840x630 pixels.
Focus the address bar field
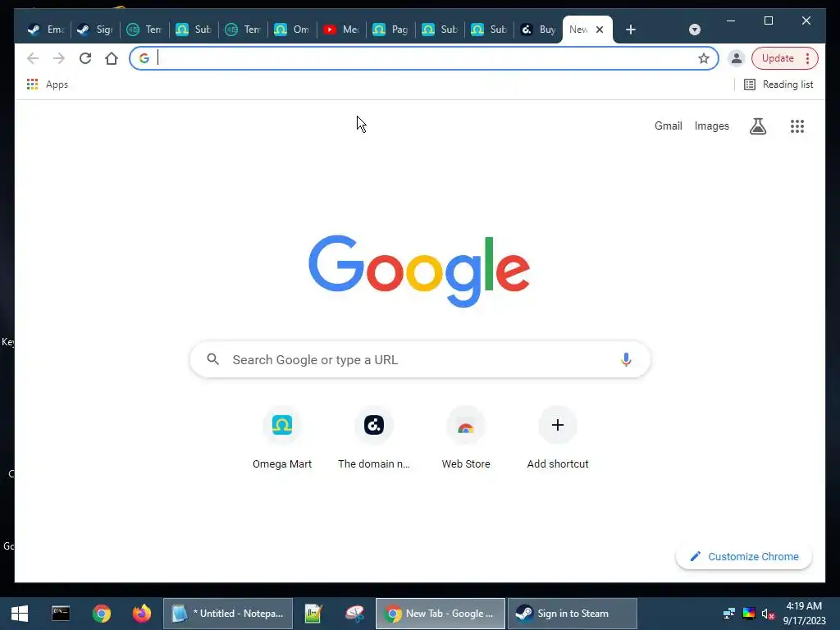[x=423, y=58]
